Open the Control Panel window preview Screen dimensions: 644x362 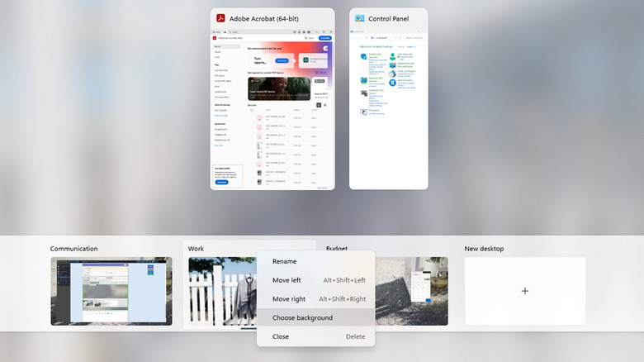pos(389,109)
